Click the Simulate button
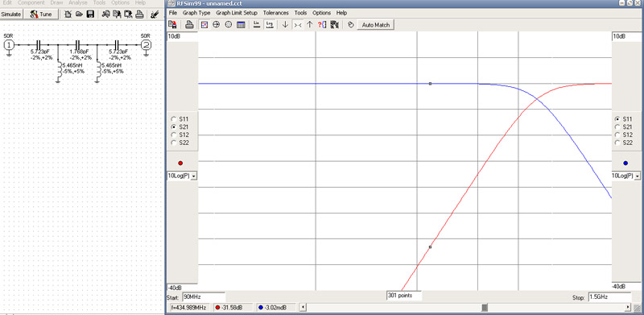The width and height of the screenshot is (644, 315). pyautogui.click(x=11, y=15)
